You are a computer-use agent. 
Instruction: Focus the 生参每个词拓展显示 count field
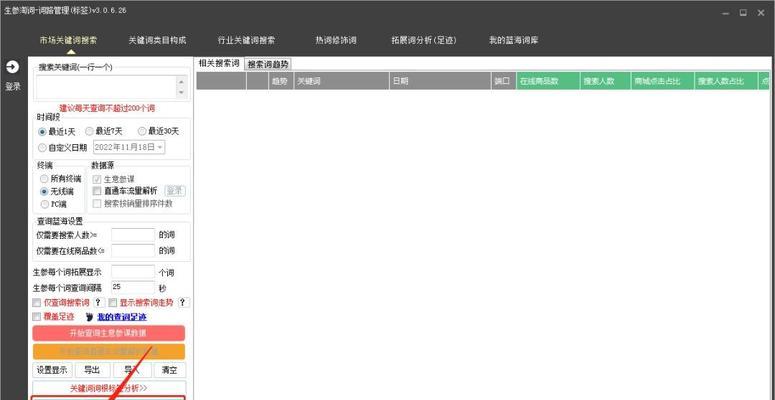coord(133,272)
